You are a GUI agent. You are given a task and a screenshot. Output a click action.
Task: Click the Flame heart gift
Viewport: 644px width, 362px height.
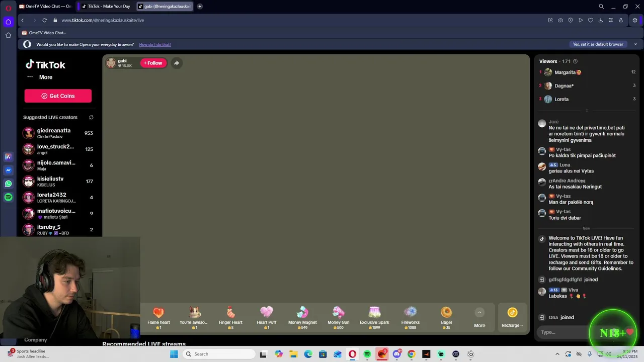point(158,318)
